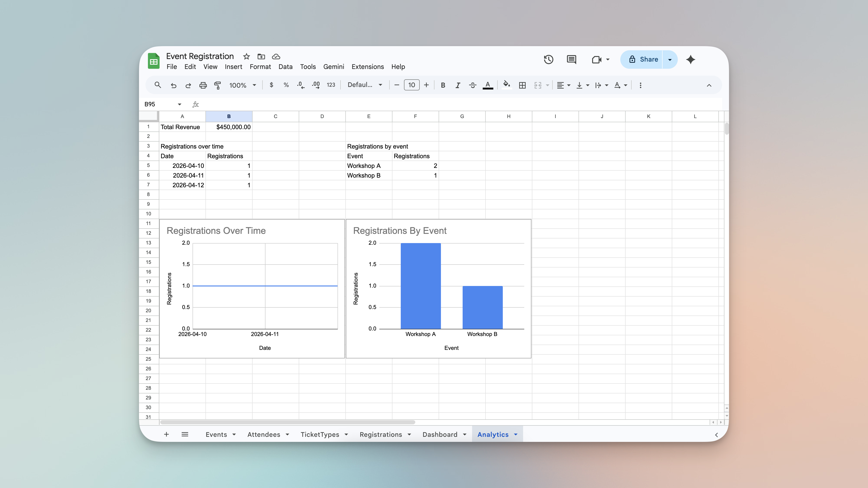This screenshot has height=488, width=868.
Task: Add a new sheet with plus icon
Action: click(x=166, y=434)
